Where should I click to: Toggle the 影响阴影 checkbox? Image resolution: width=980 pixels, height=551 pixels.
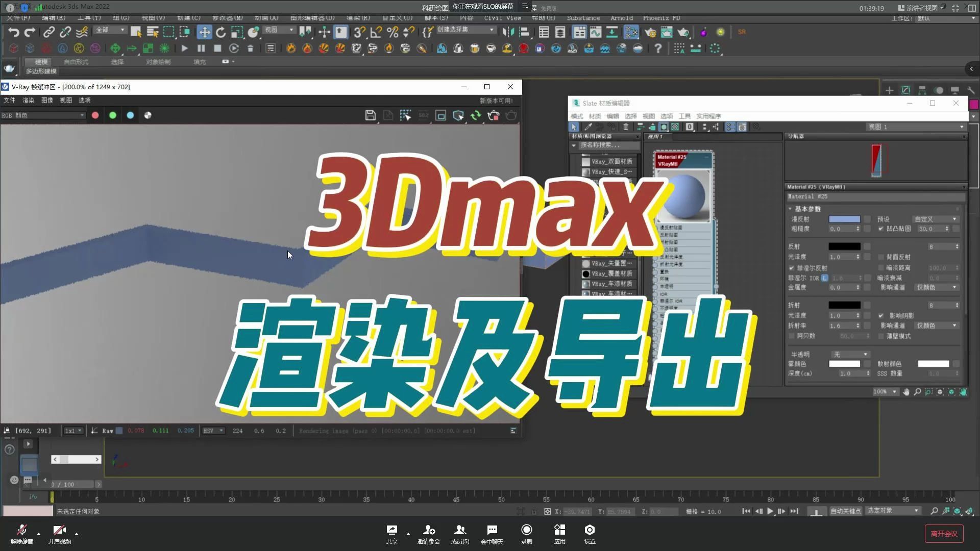(x=881, y=316)
